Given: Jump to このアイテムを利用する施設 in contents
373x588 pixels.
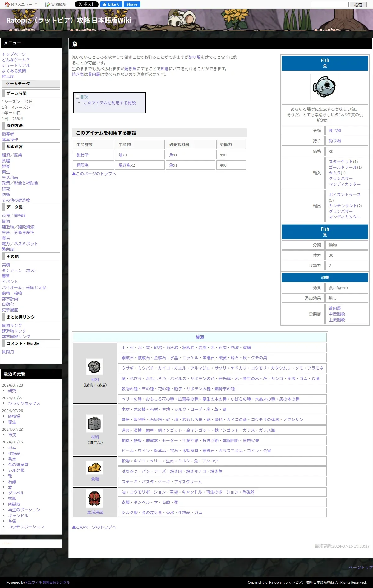Looking at the screenshot, I should (x=110, y=103).
